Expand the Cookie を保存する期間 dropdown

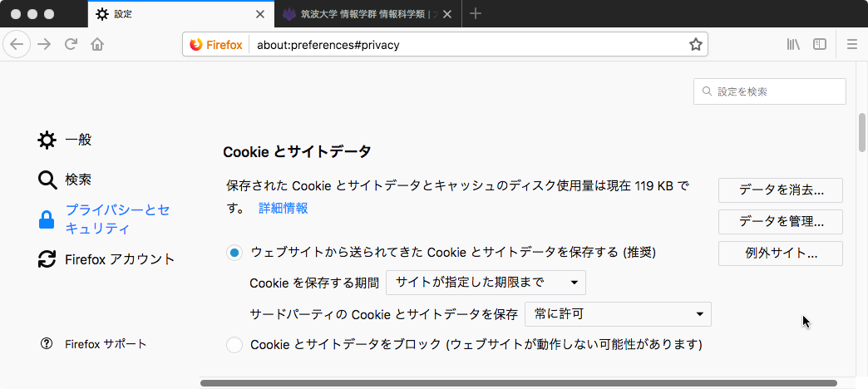pyautogui.click(x=486, y=283)
